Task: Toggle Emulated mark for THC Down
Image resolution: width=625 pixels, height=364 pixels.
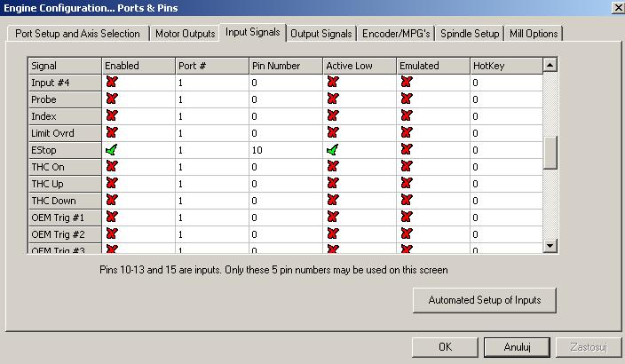Action: coord(407,200)
